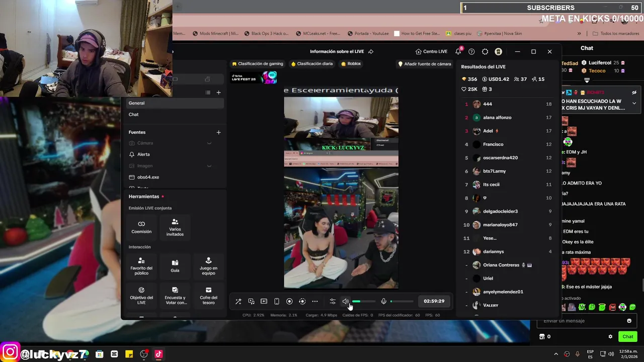Click Añadir fuente de cámara
This screenshot has height=362, width=644.
425,64
